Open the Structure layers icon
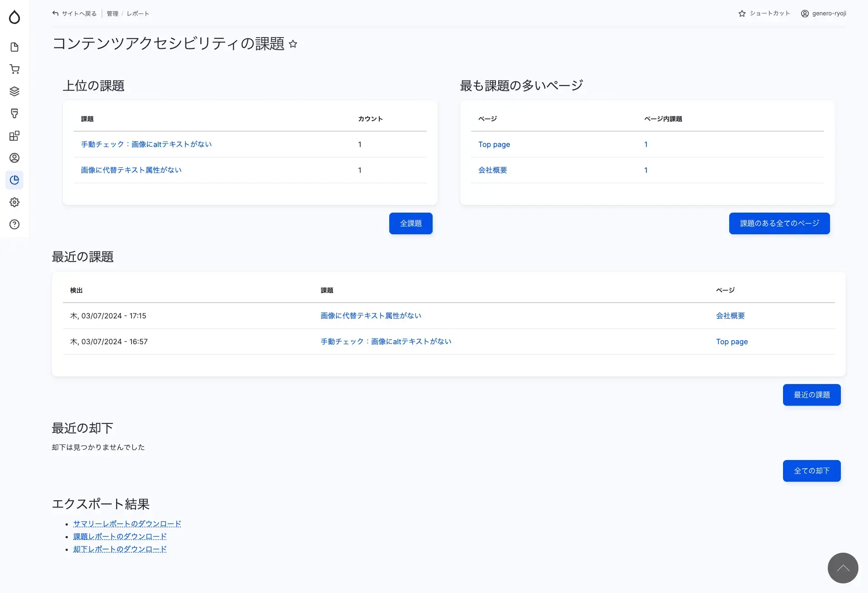 click(x=14, y=91)
